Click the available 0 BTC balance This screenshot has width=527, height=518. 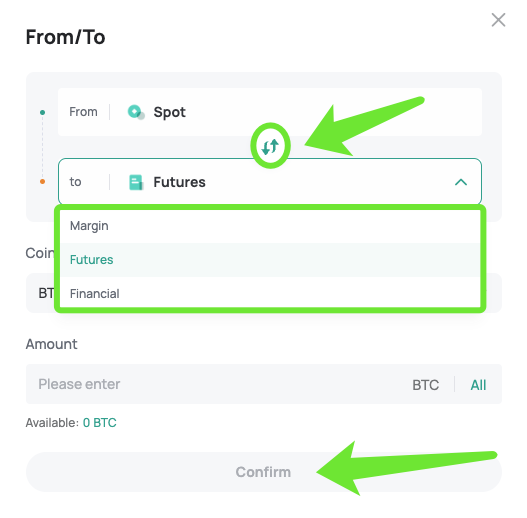click(x=99, y=423)
